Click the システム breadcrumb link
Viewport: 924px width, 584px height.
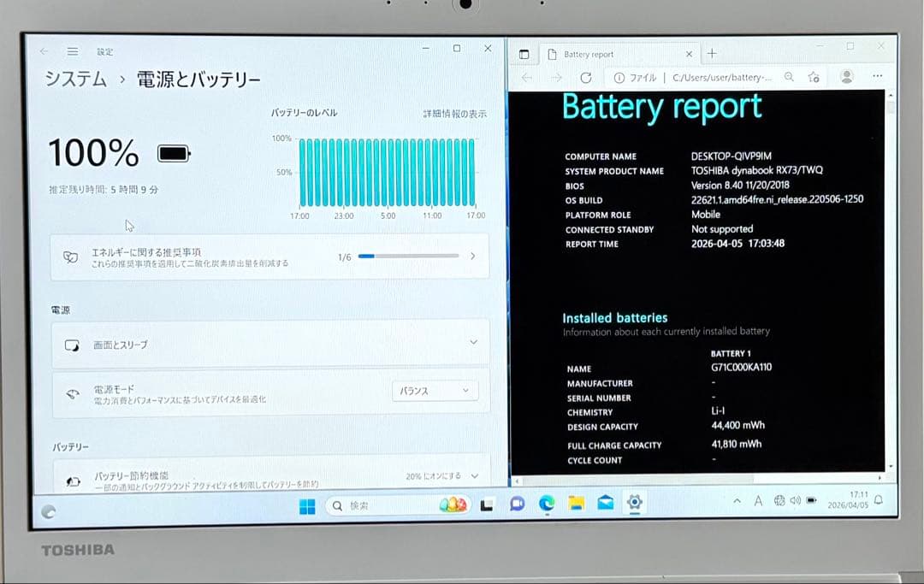pyautogui.click(x=76, y=79)
